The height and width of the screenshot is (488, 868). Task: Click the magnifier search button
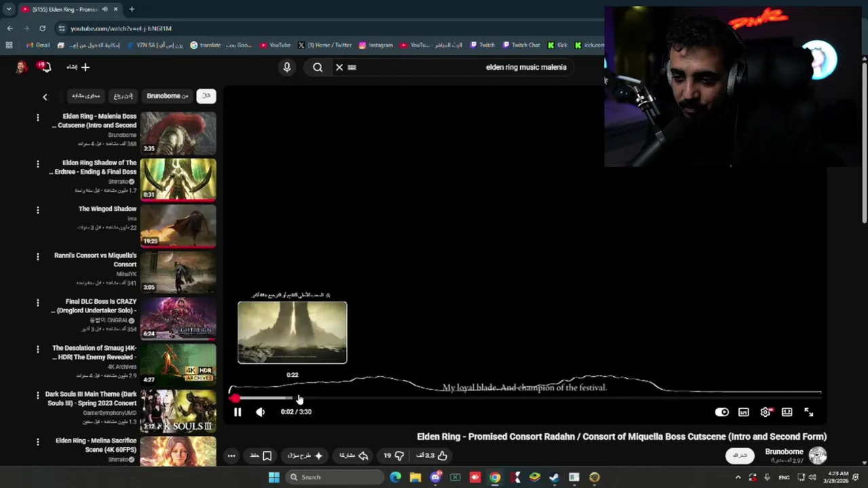pyautogui.click(x=317, y=67)
